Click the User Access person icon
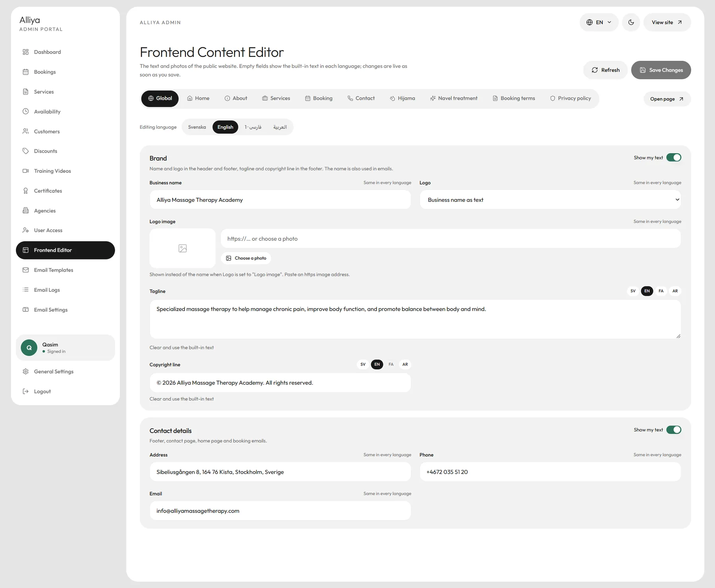The height and width of the screenshot is (588, 715). (26, 230)
